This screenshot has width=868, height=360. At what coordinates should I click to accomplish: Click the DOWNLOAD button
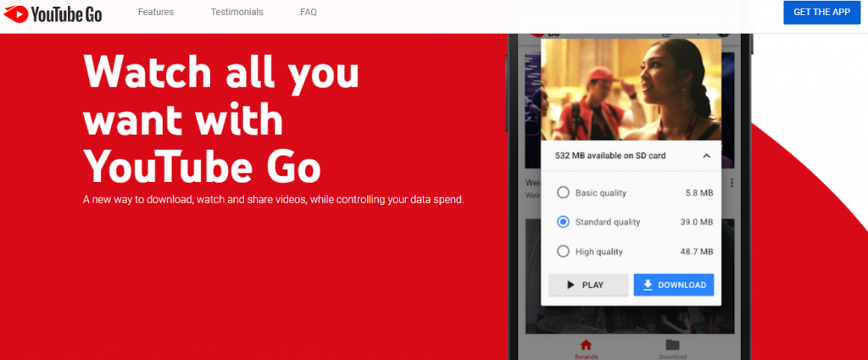pyautogui.click(x=674, y=285)
